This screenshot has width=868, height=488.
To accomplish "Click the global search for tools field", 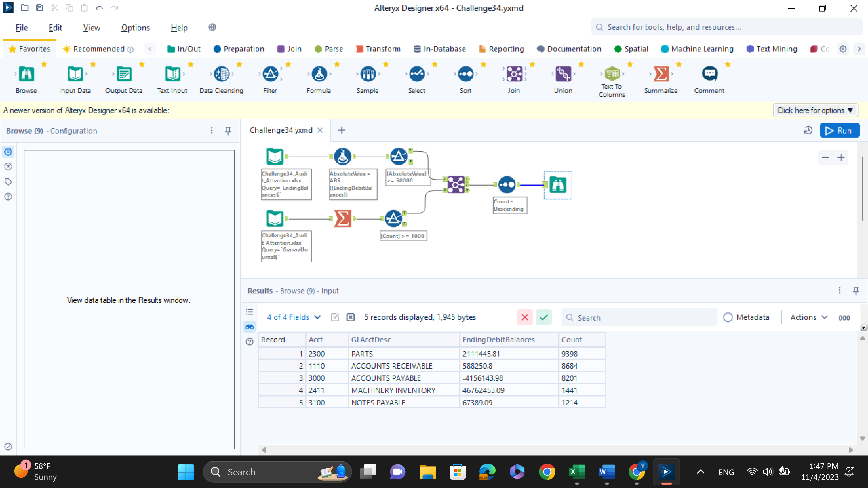I will tap(726, 27).
